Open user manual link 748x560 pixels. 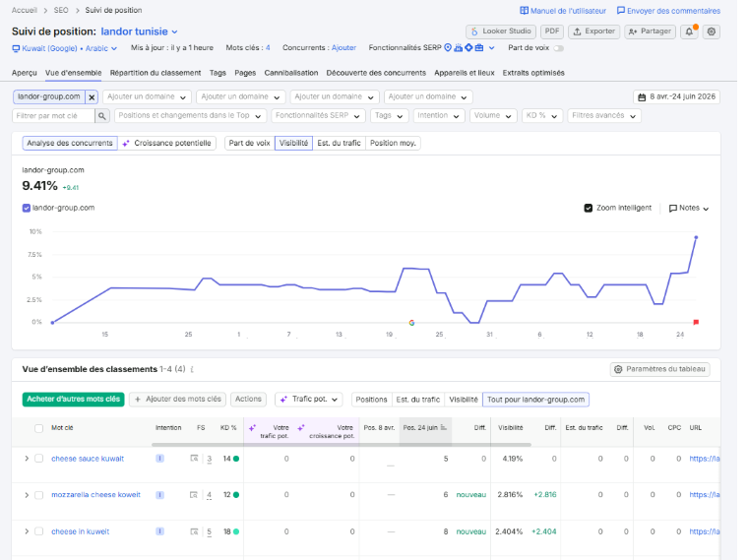(563, 11)
